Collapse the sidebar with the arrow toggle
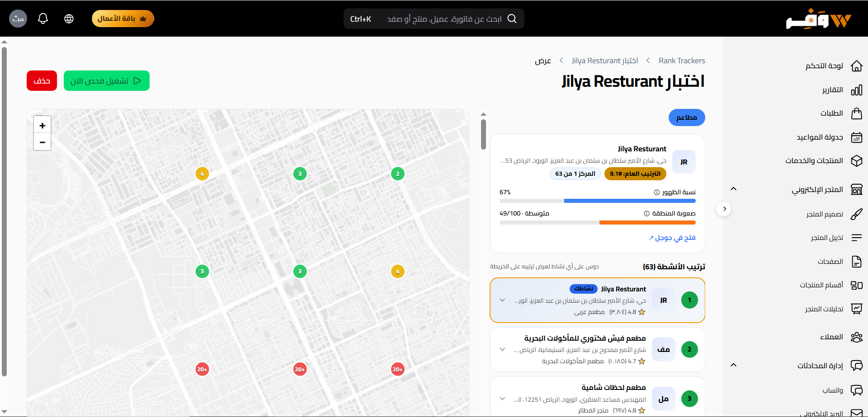 tap(724, 209)
